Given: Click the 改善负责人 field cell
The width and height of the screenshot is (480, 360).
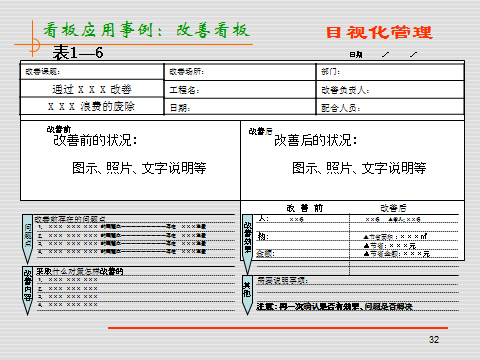Looking at the screenshot, I should 390,90.
